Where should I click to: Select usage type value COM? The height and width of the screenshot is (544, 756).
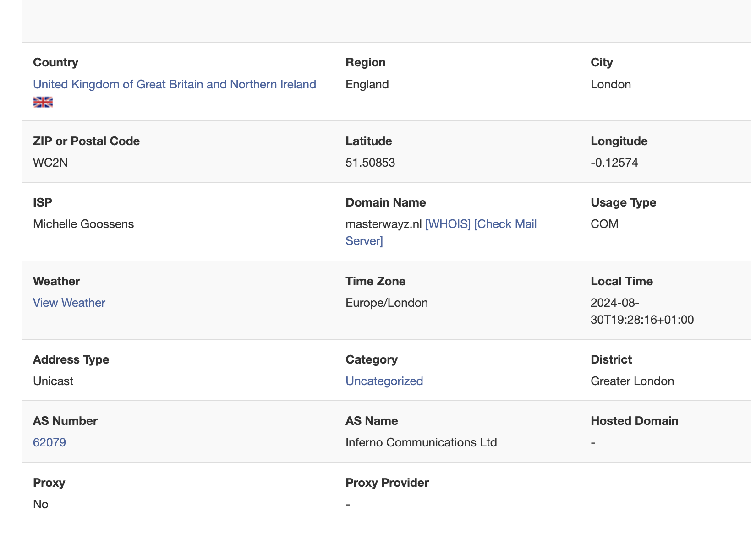pos(605,224)
